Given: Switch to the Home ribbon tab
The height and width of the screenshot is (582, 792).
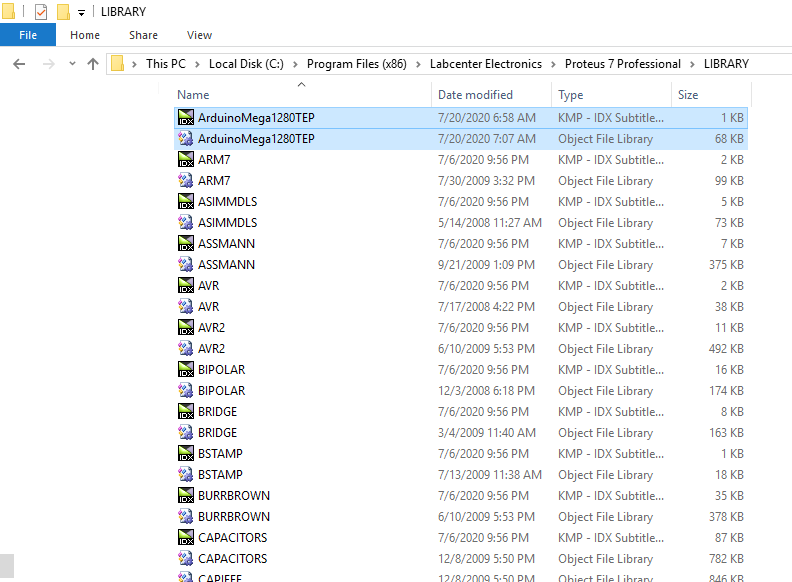Looking at the screenshot, I should [85, 35].
